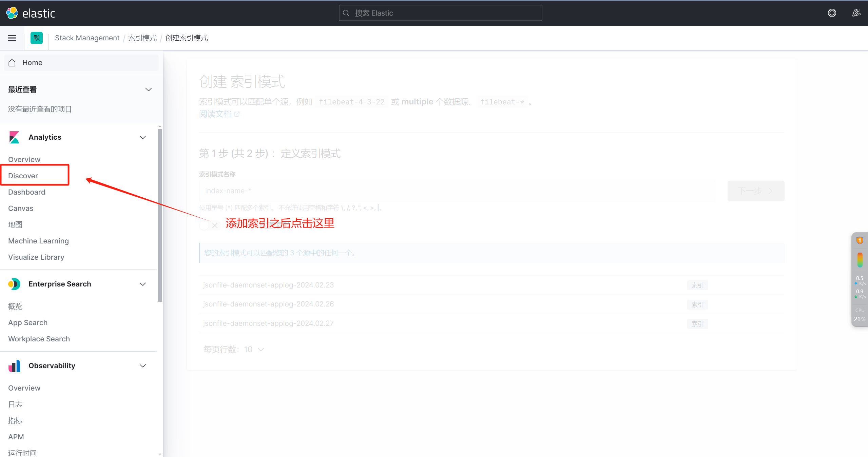Click the sidebar scrollbar down arrow
Image resolution: width=868 pixels, height=457 pixels.
click(x=160, y=454)
